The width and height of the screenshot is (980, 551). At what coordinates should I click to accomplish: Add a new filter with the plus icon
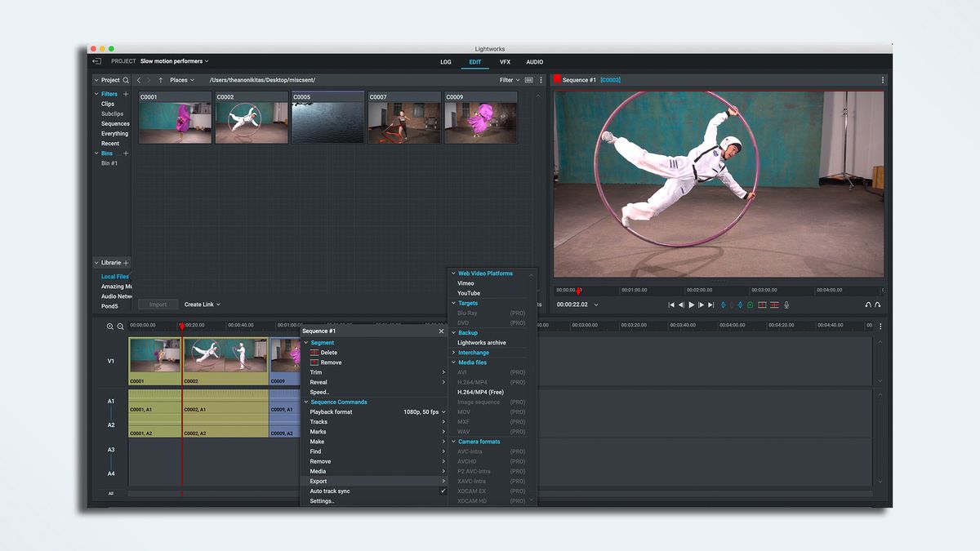(x=126, y=94)
